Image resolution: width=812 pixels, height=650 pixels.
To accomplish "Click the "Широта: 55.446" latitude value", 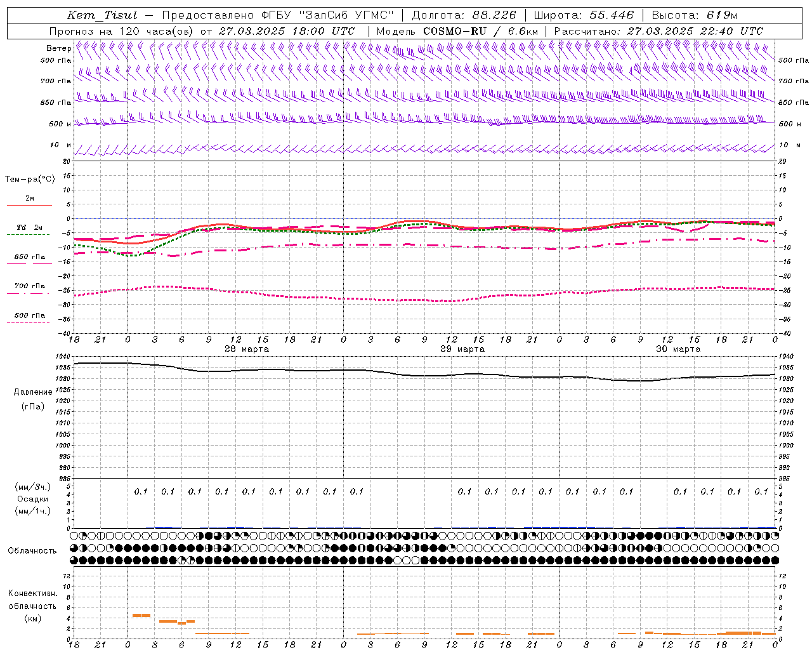I will 584,15.
